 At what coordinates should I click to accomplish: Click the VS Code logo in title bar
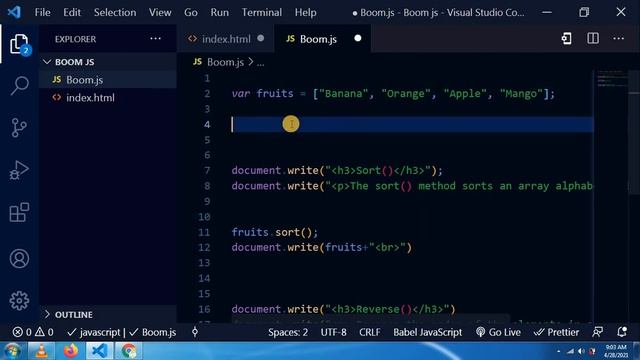[x=14, y=12]
